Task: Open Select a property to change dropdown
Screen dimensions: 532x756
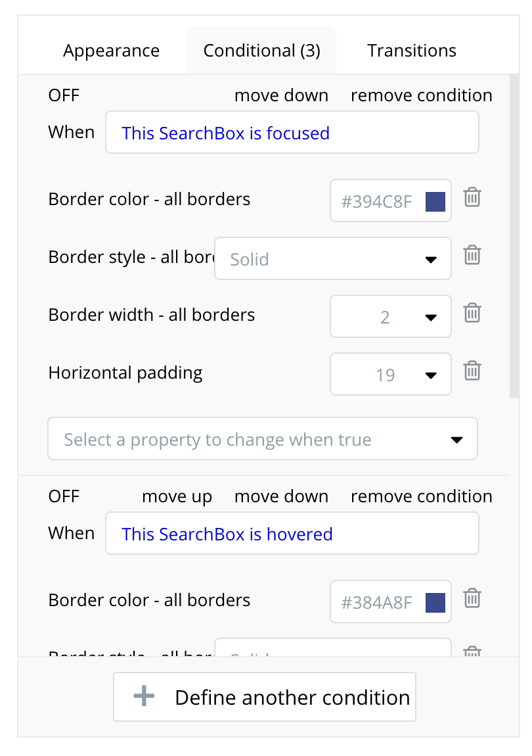Action: (x=263, y=438)
